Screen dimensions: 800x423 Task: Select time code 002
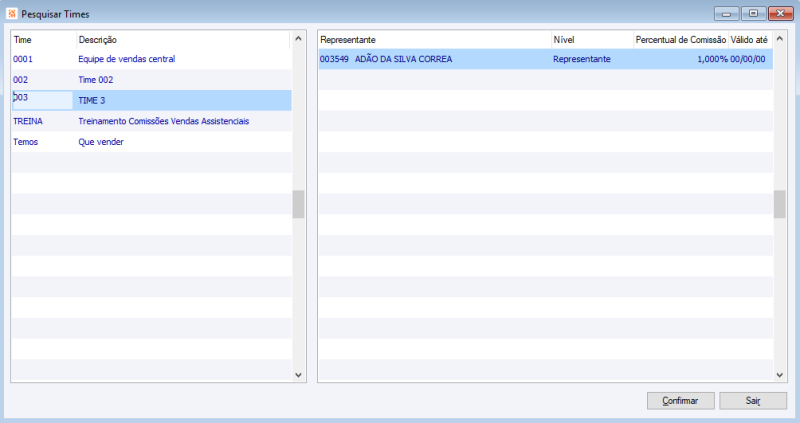tap(20, 80)
